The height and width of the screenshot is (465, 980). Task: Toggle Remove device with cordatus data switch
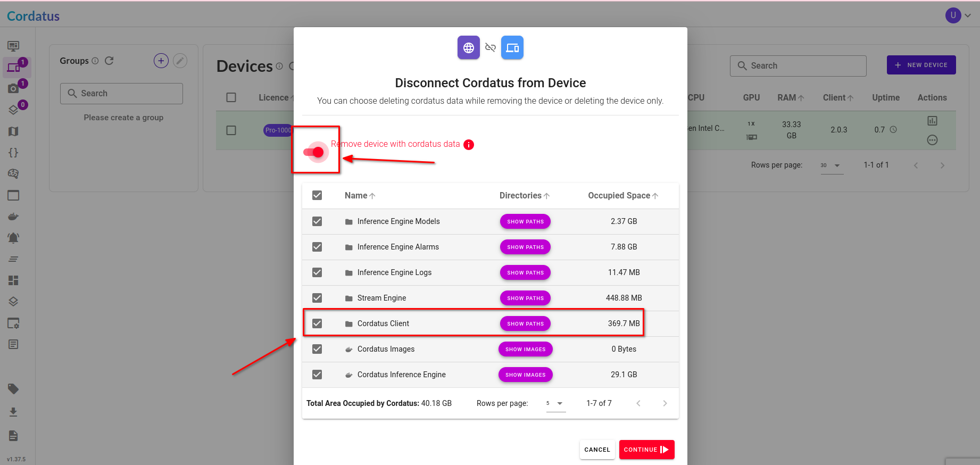pos(314,152)
